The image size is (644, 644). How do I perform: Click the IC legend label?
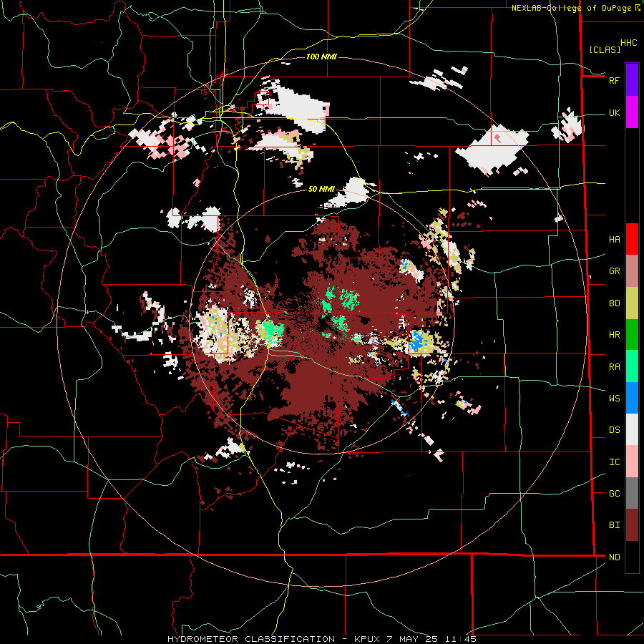(x=614, y=462)
